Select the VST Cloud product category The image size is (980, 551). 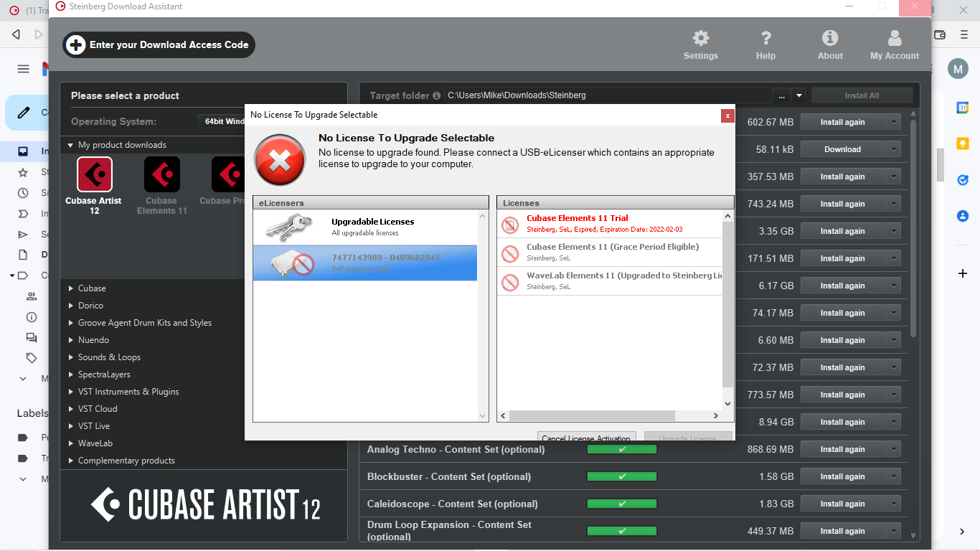[98, 409]
